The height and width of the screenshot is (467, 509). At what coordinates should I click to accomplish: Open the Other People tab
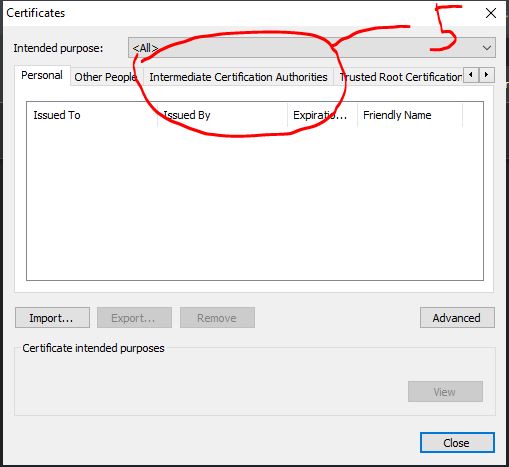point(106,77)
